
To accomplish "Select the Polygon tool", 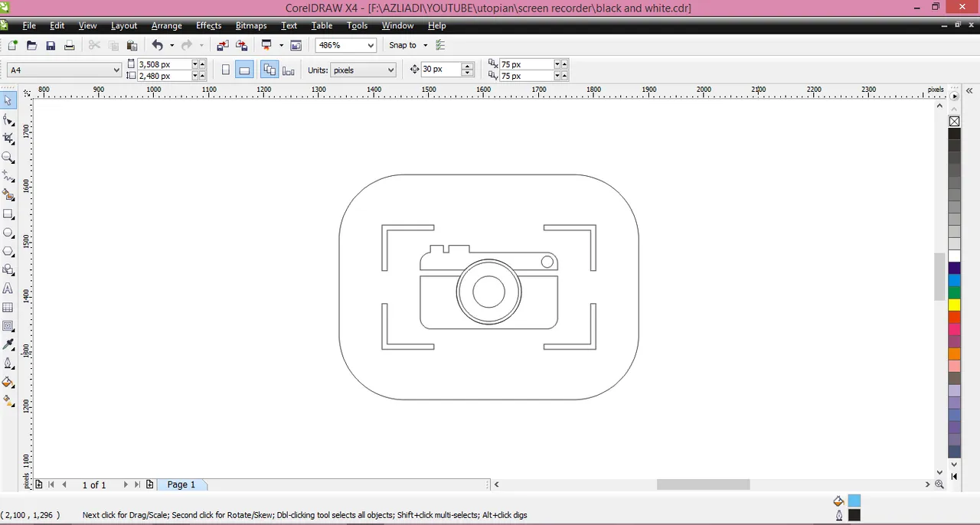I will pyautogui.click(x=8, y=251).
